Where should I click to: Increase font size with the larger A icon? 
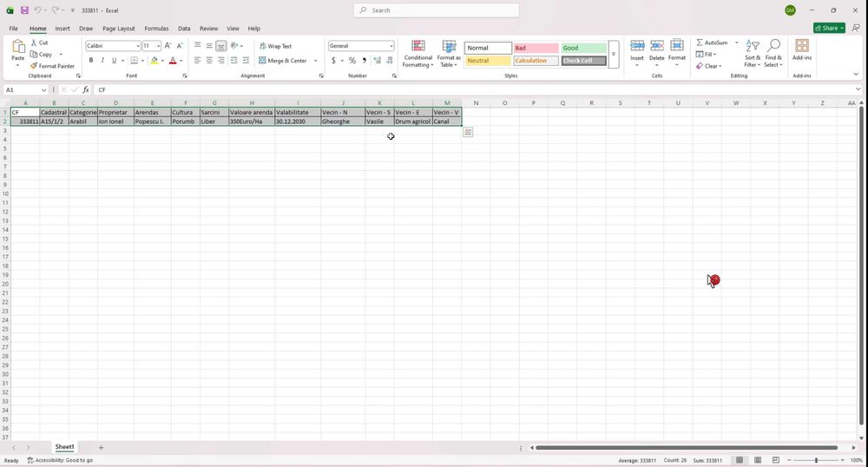[x=168, y=46]
